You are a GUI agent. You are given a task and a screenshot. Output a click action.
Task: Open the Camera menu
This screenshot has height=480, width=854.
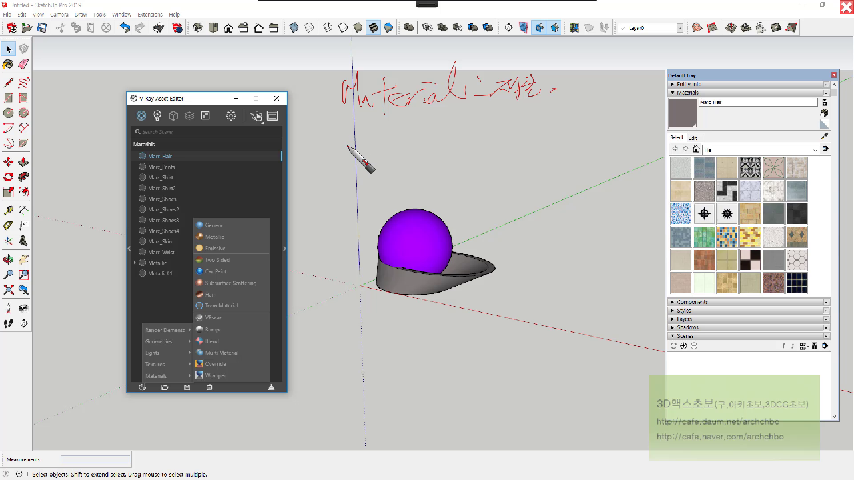coord(59,15)
